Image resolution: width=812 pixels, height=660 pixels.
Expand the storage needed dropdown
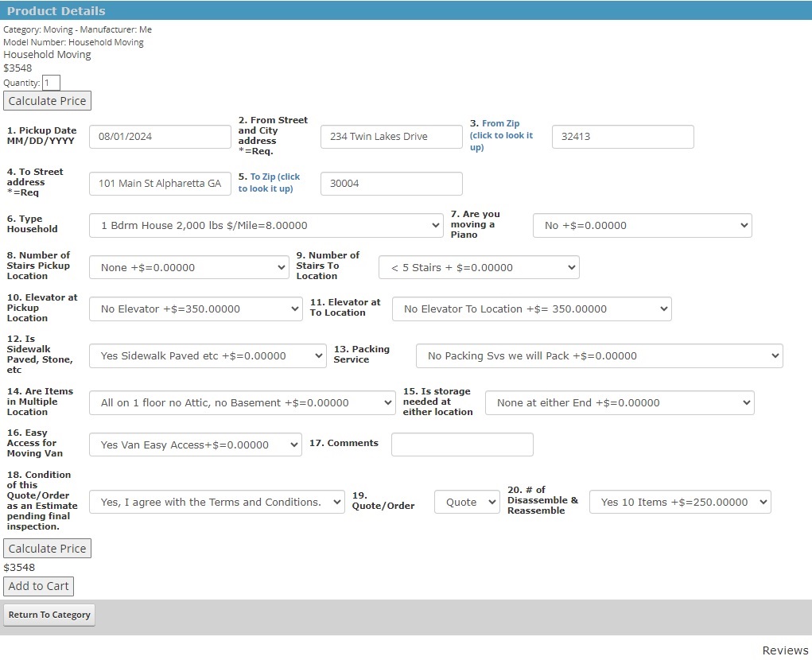[619, 403]
